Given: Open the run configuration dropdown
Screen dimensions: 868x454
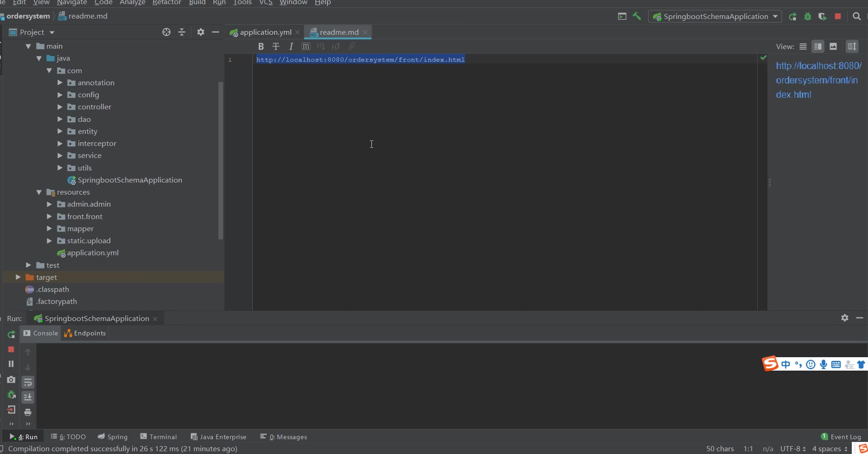Looking at the screenshot, I should [715, 16].
